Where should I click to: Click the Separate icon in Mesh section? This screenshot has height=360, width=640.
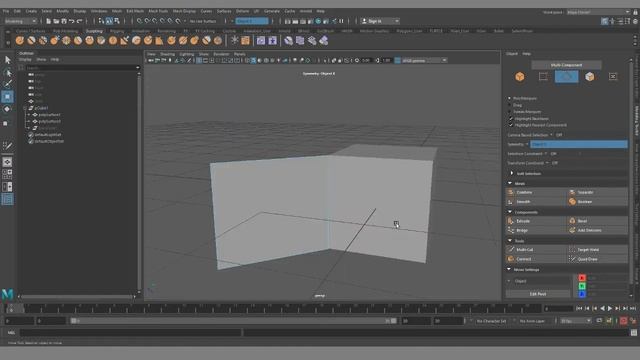pyautogui.click(x=572, y=192)
